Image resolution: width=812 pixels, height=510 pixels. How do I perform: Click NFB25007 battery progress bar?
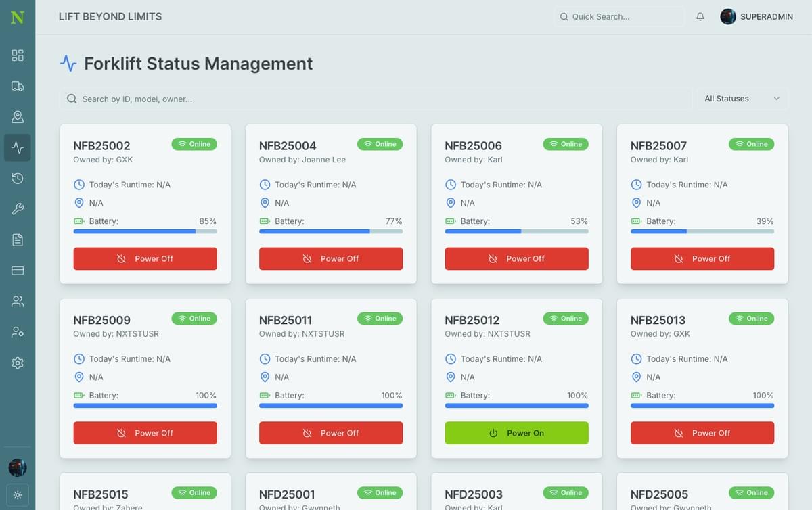[x=702, y=231]
